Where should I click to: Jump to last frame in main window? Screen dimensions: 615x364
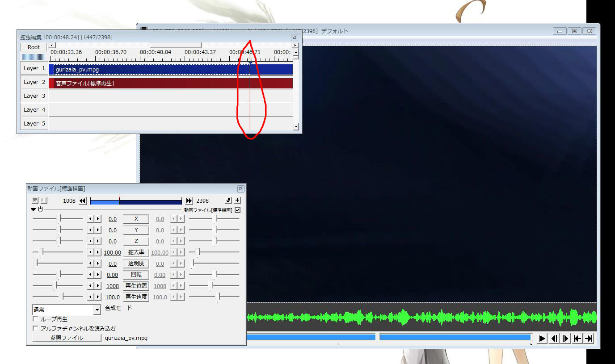click(x=589, y=339)
